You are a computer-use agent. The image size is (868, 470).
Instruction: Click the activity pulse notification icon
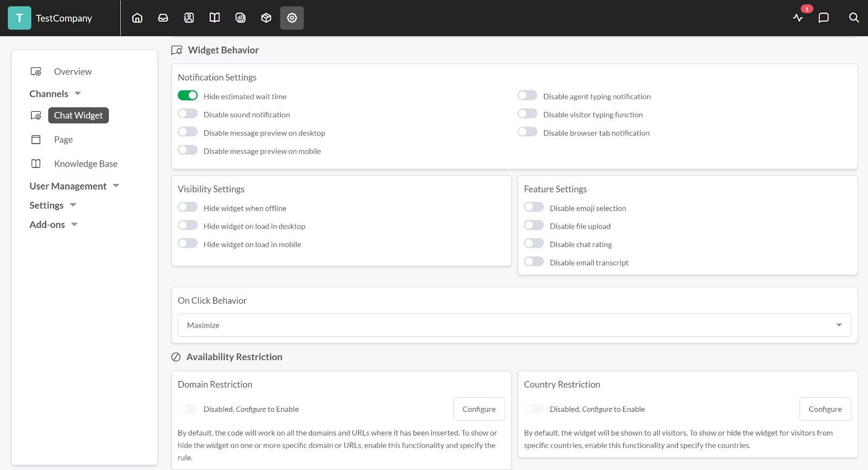click(797, 18)
